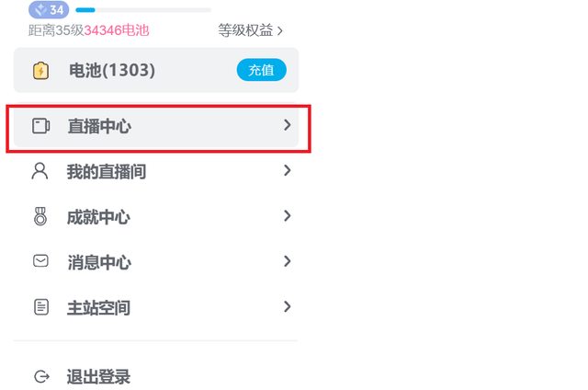This screenshot has width=588, height=390.
Task: Click the 消息中心 chevron arrow
Action: point(288,261)
